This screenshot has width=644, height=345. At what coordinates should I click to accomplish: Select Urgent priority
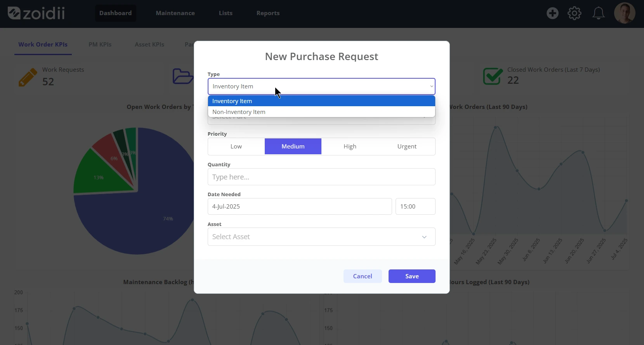407,147
